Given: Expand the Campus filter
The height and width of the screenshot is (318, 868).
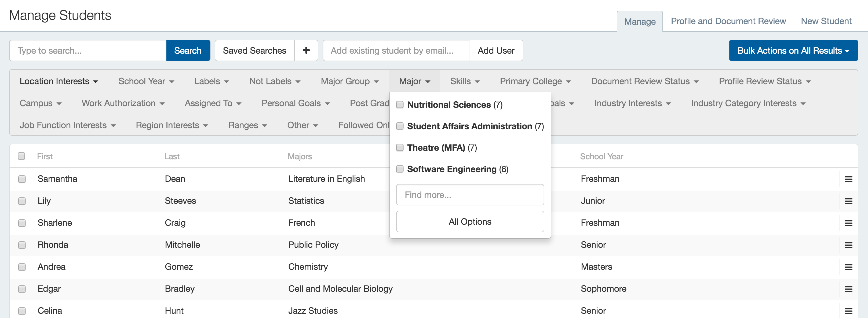Looking at the screenshot, I should coord(41,103).
